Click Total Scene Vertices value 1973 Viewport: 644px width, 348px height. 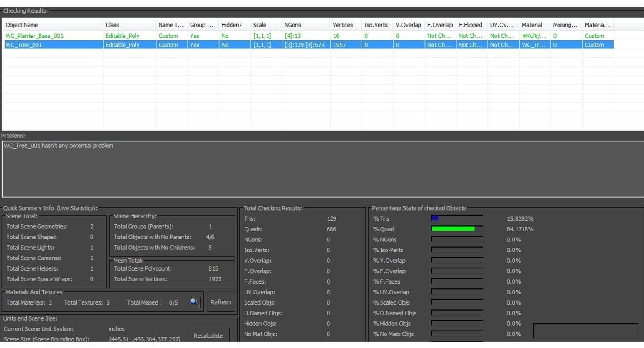pyautogui.click(x=215, y=279)
